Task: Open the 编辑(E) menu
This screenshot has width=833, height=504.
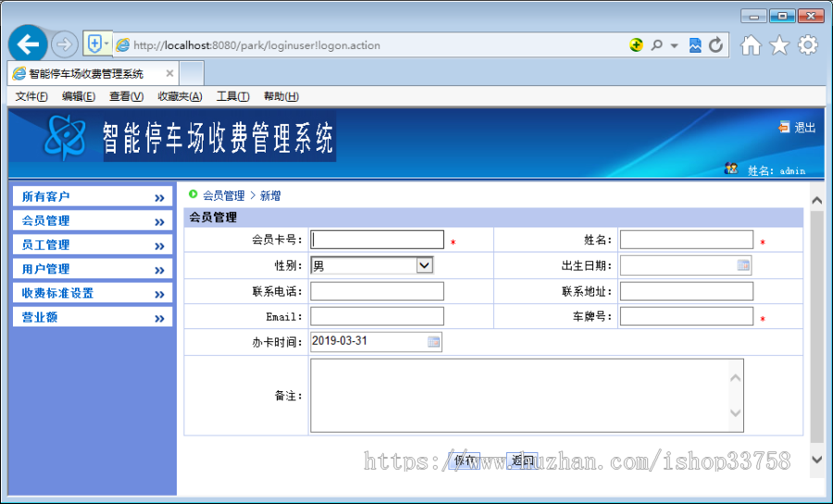Action: [x=79, y=96]
